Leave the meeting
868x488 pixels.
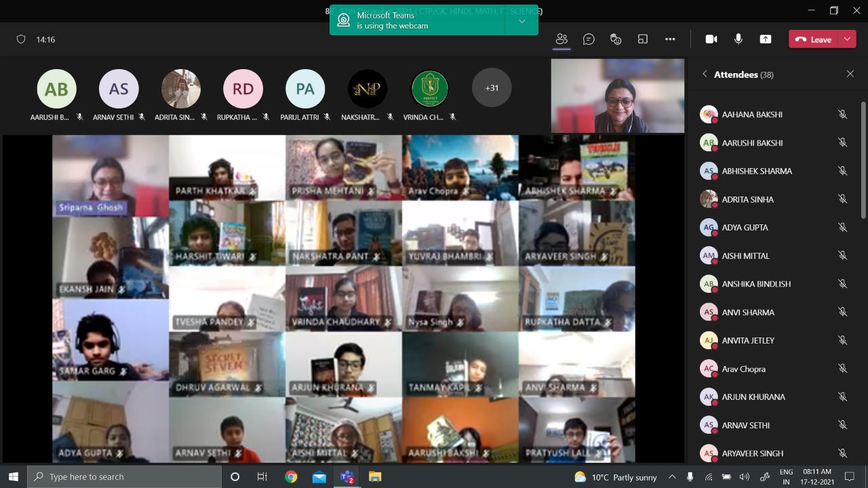pyautogui.click(x=813, y=39)
